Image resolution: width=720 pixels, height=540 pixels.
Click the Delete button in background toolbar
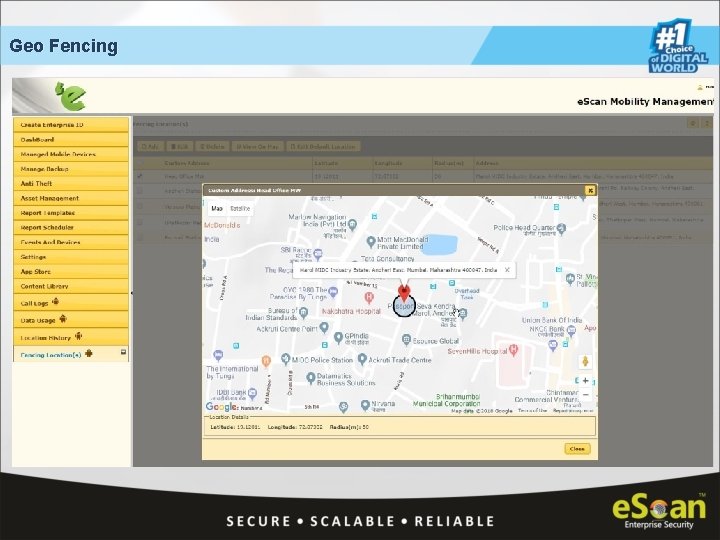point(212,146)
